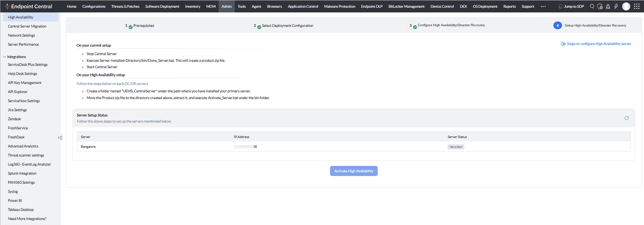
Task: Open the apps grid launcher
Action: pos(637,6)
